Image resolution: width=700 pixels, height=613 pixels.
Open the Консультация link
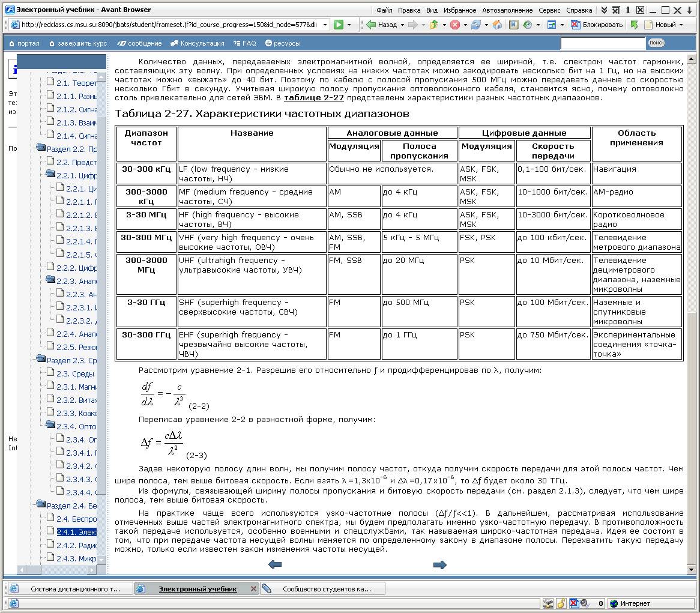(x=198, y=43)
